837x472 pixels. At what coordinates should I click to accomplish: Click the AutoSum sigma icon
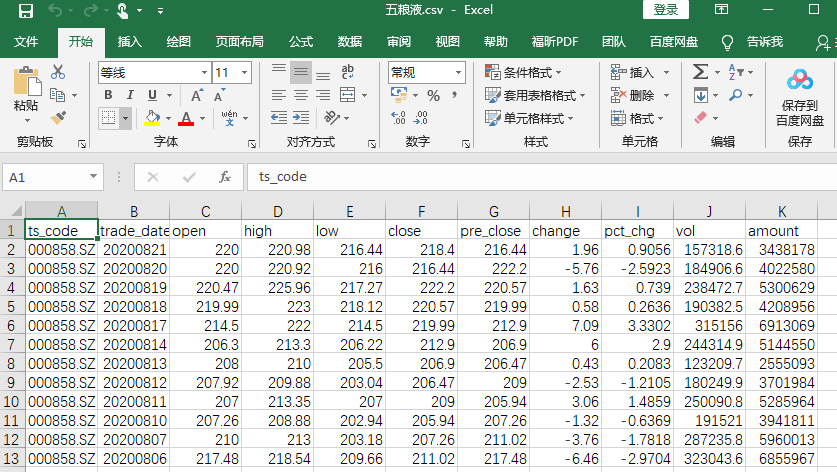[700, 72]
